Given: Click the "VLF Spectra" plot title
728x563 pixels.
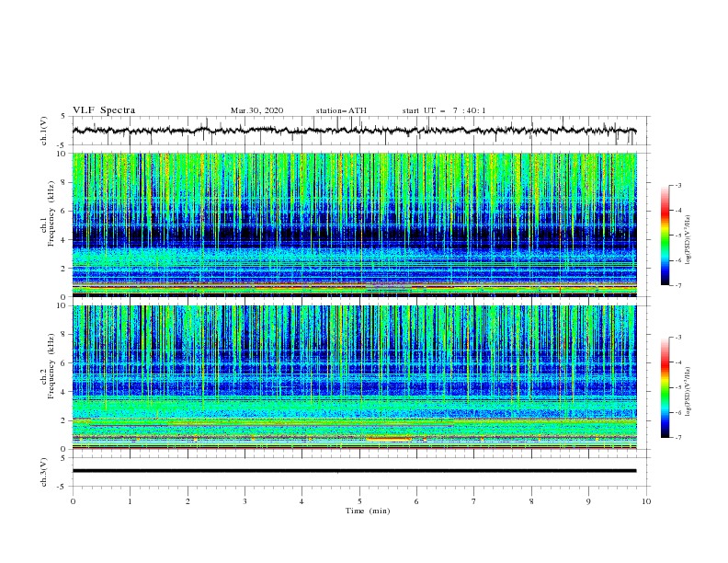Looking at the screenshot, I should coord(104,110).
